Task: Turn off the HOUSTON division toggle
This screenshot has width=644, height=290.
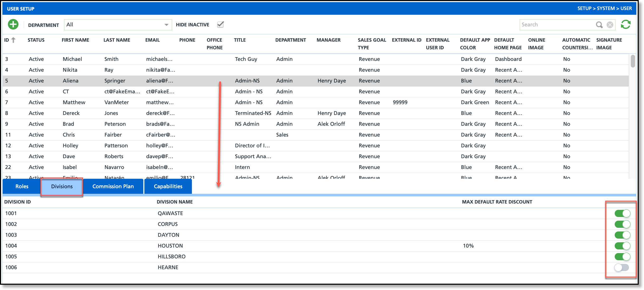Action: [622, 246]
